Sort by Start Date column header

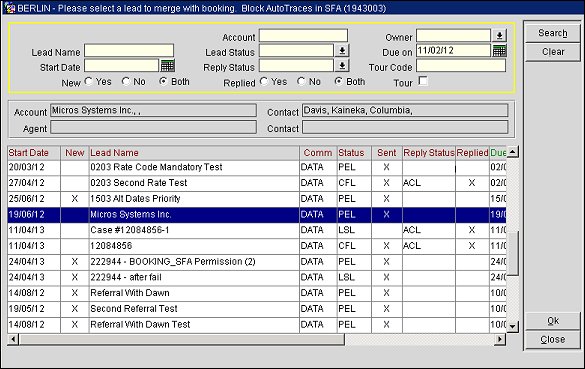[x=34, y=153]
